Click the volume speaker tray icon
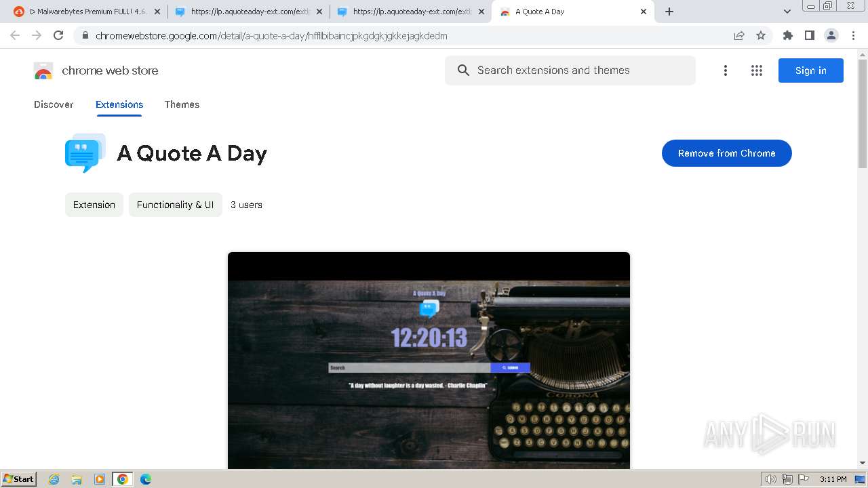868x488 pixels. pos(770,479)
